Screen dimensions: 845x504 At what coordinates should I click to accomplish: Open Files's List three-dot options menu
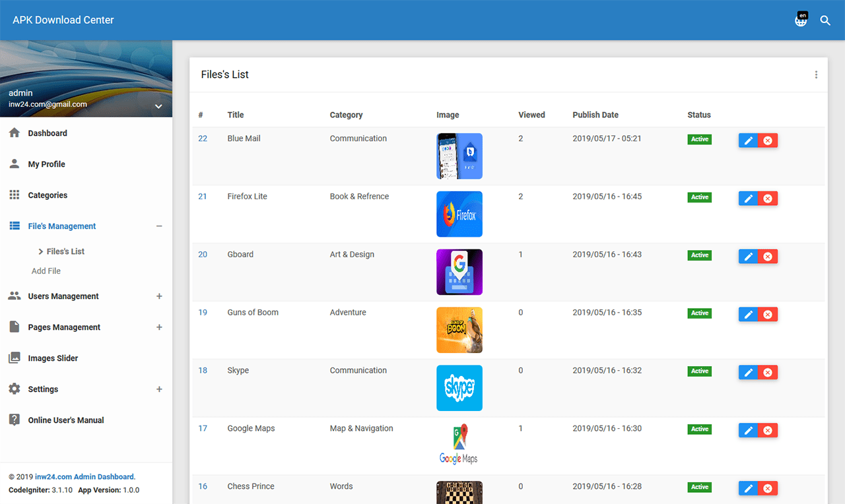(816, 75)
